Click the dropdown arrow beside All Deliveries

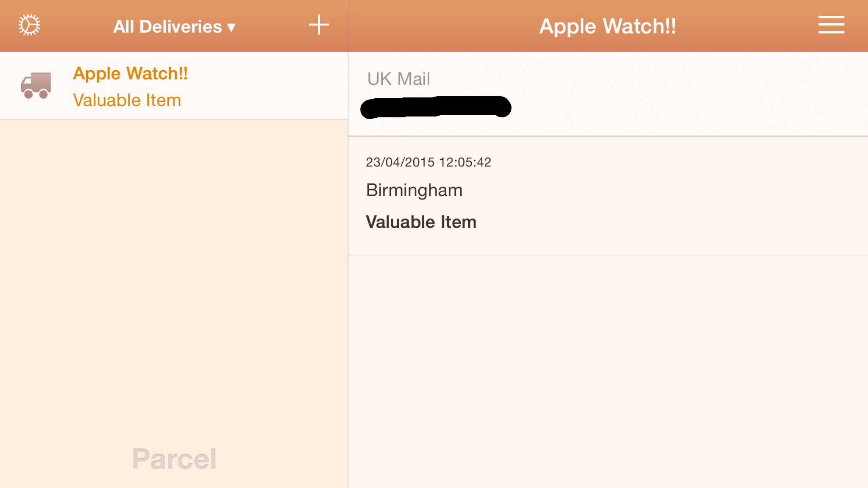(231, 28)
